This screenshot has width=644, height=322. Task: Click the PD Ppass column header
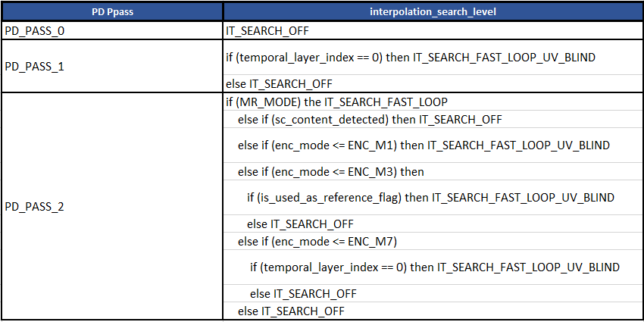[x=111, y=11]
